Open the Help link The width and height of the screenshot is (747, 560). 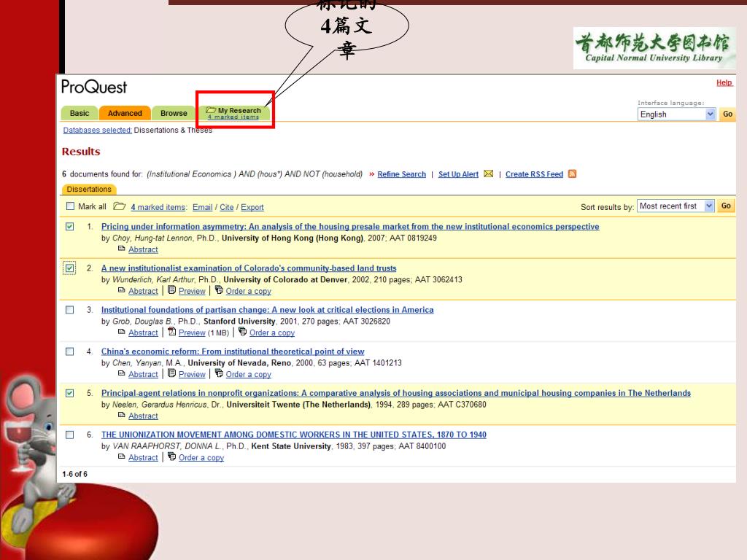click(x=724, y=83)
